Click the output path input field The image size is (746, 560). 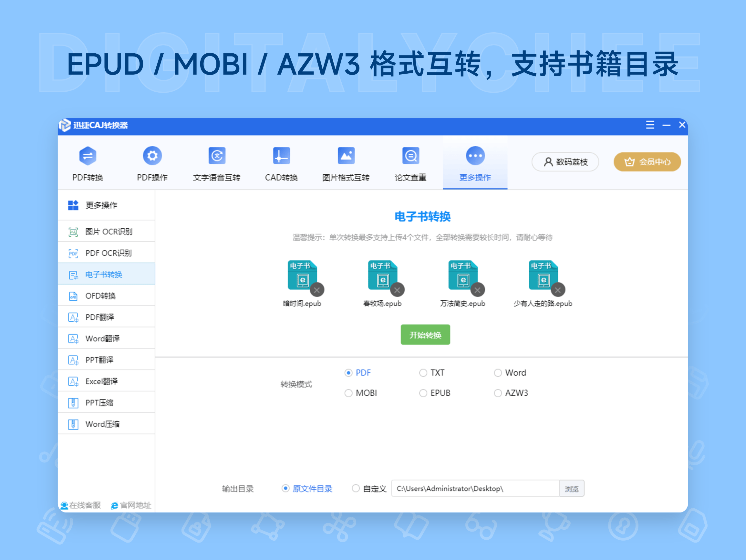[472, 488]
